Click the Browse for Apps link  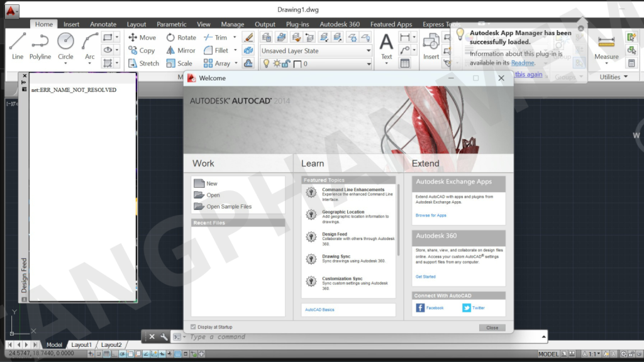[431, 216]
